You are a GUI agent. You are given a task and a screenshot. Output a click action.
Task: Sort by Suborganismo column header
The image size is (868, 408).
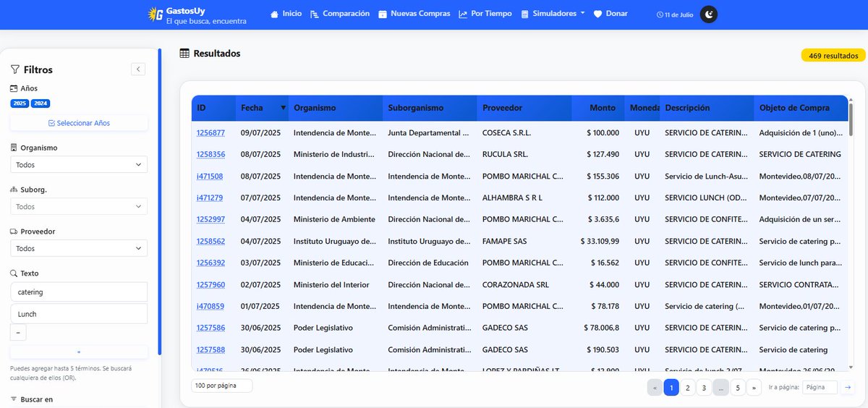430,108
